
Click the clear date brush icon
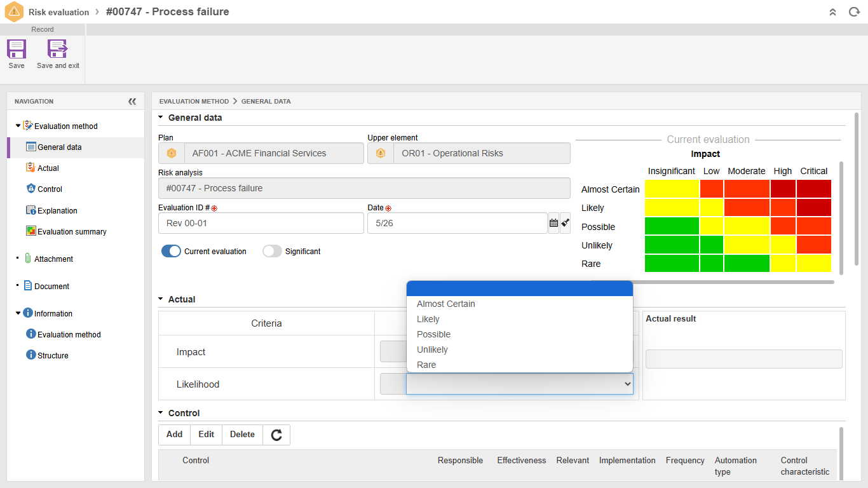[x=565, y=223]
